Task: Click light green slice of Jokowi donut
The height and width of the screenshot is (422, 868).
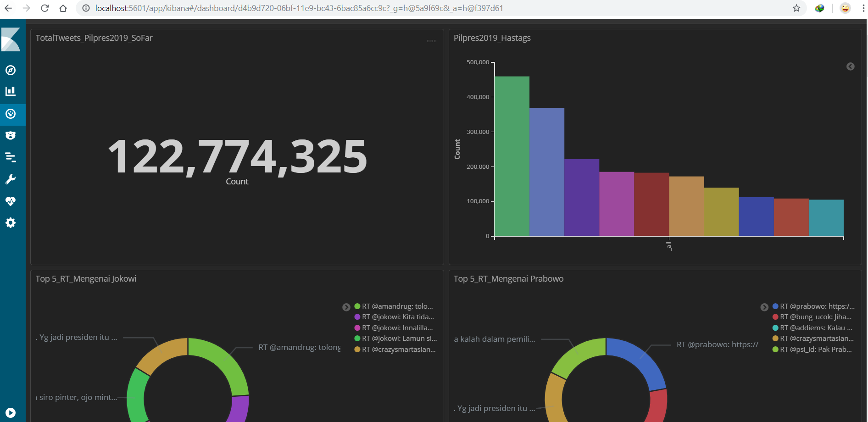Action: click(x=223, y=362)
